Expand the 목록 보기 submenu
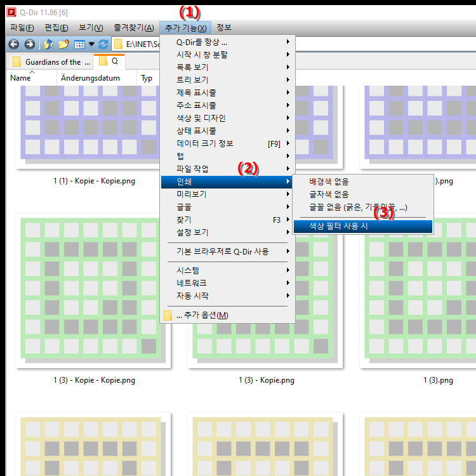Image resolution: width=476 pixels, height=476 pixels. (x=227, y=67)
